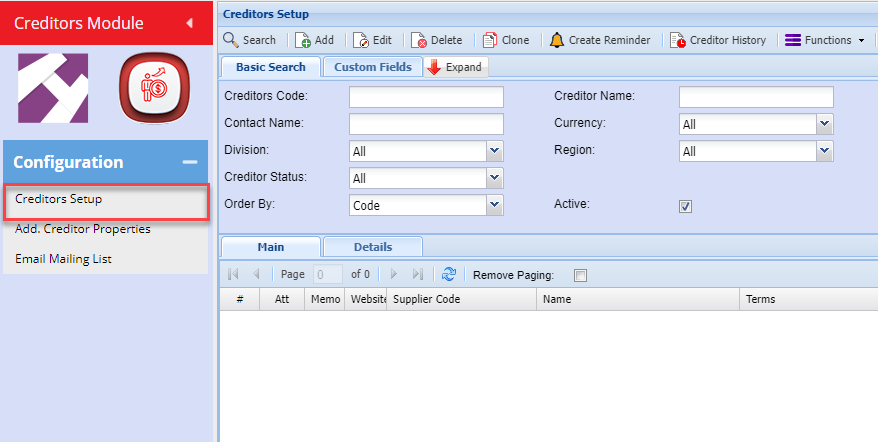Open the Functions menu
The image size is (878, 442).
824,40
